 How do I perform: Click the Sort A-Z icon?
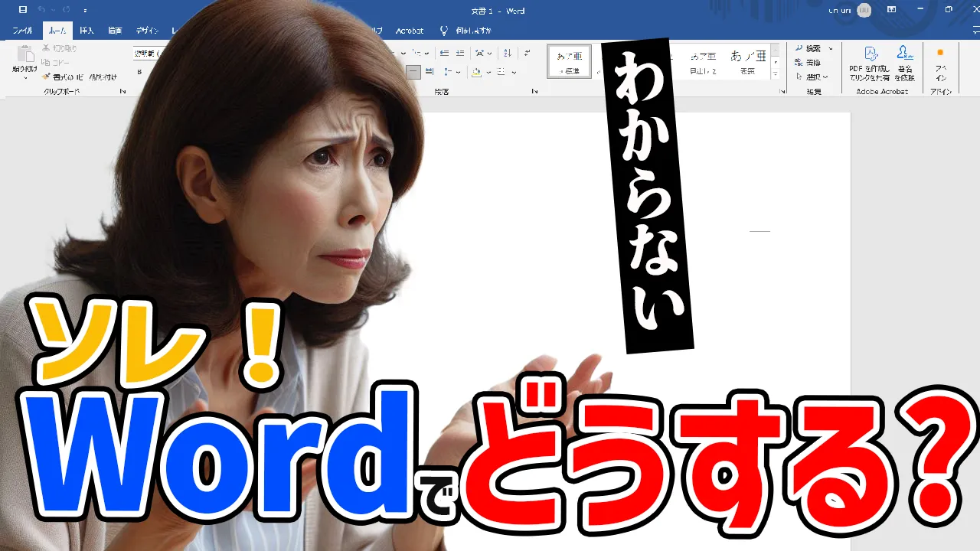point(507,53)
